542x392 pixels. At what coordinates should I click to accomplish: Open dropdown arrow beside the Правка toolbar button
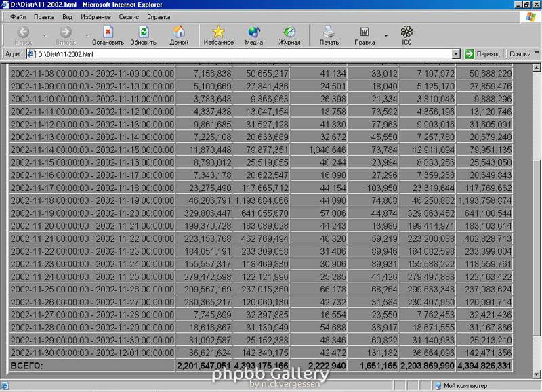(385, 35)
